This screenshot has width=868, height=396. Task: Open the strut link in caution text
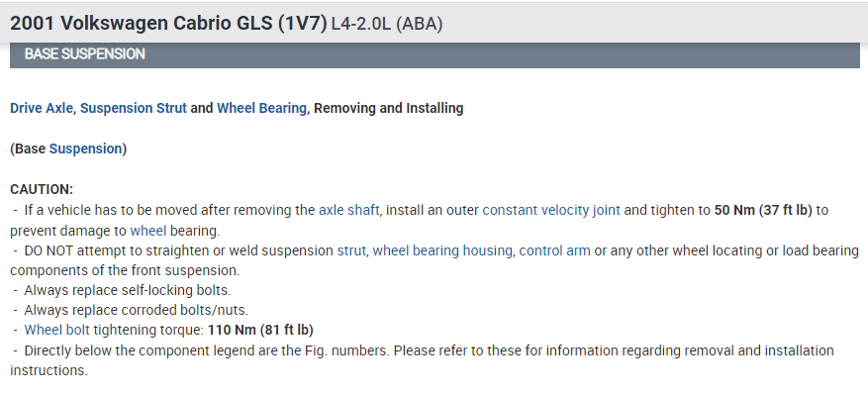point(350,250)
